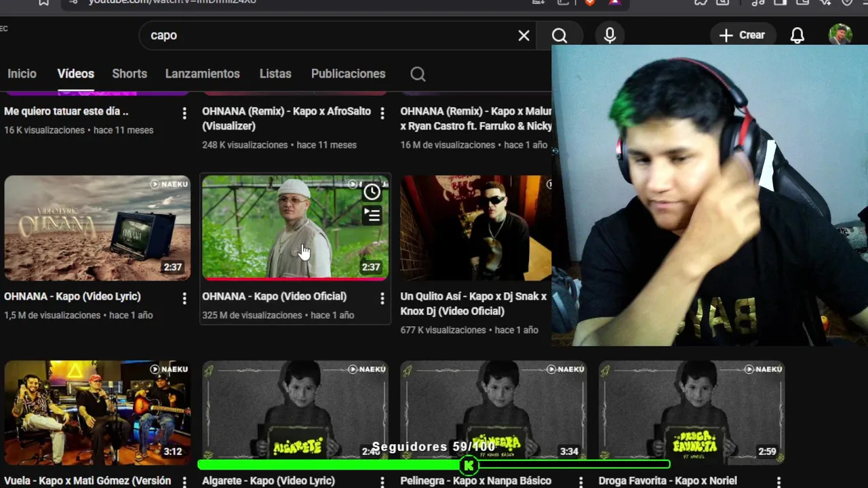Open options for OHNANA Video Oficial
This screenshot has height=488, width=868.
pos(382,298)
